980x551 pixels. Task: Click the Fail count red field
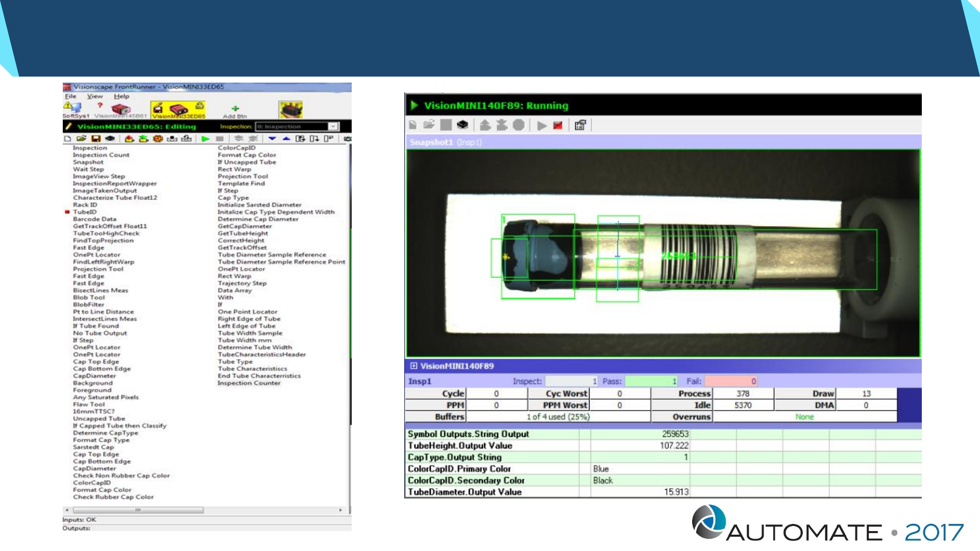[x=730, y=381]
